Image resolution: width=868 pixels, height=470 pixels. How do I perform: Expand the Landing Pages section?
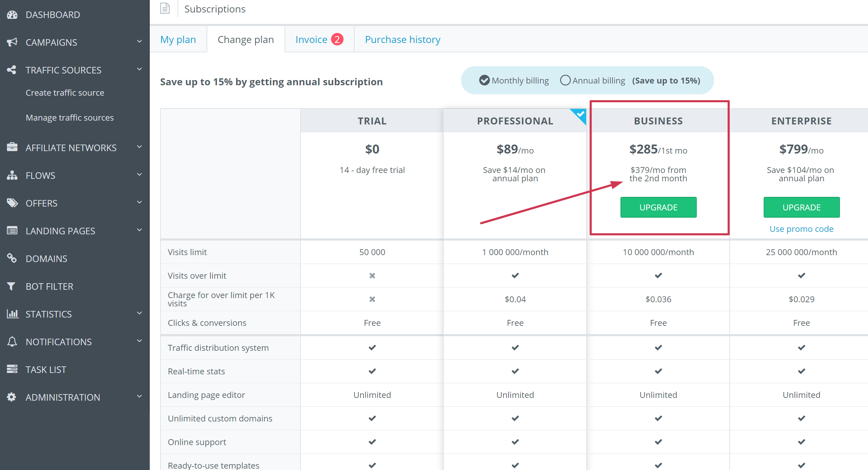tap(139, 230)
